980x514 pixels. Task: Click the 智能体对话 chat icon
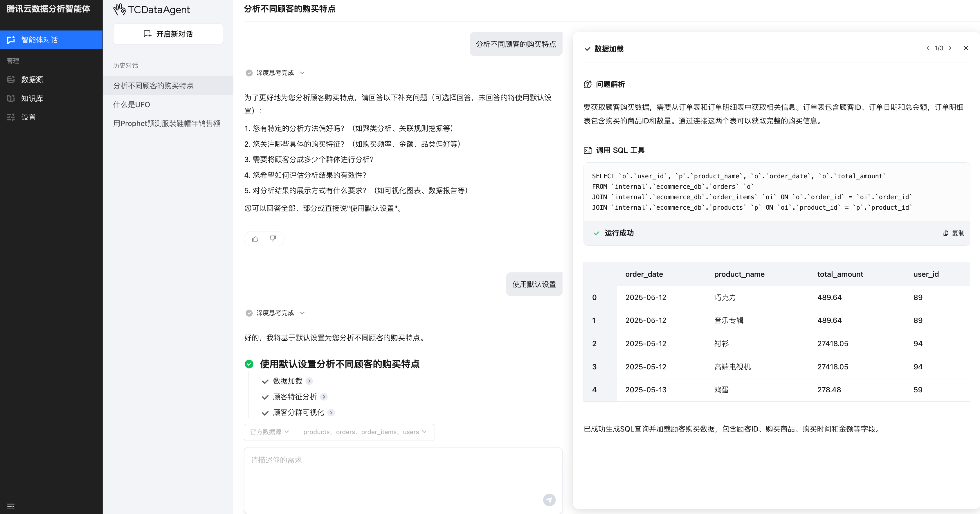[x=11, y=39]
